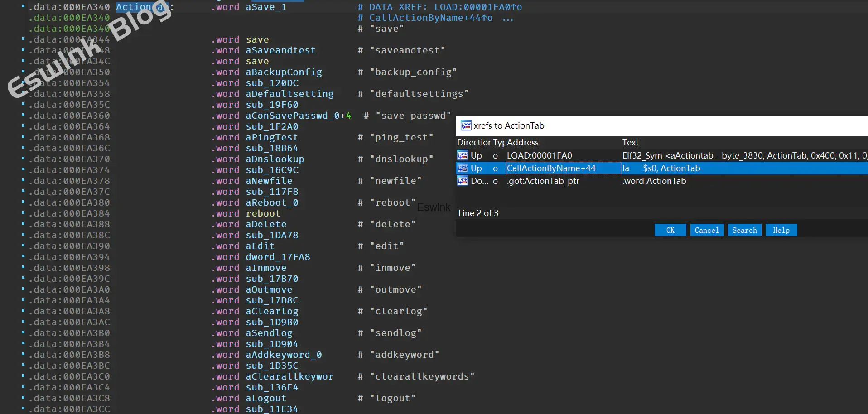Sort xrefs by the Text column header

click(630, 142)
